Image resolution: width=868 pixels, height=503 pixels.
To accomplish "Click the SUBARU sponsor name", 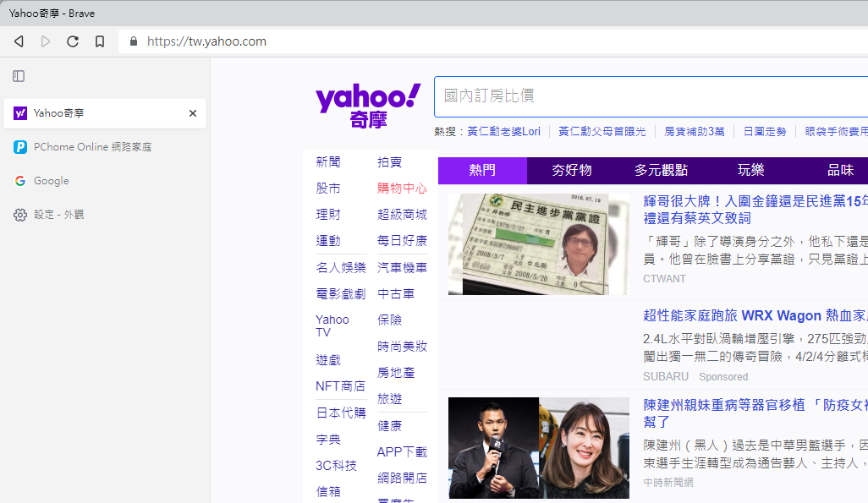I will (666, 377).
